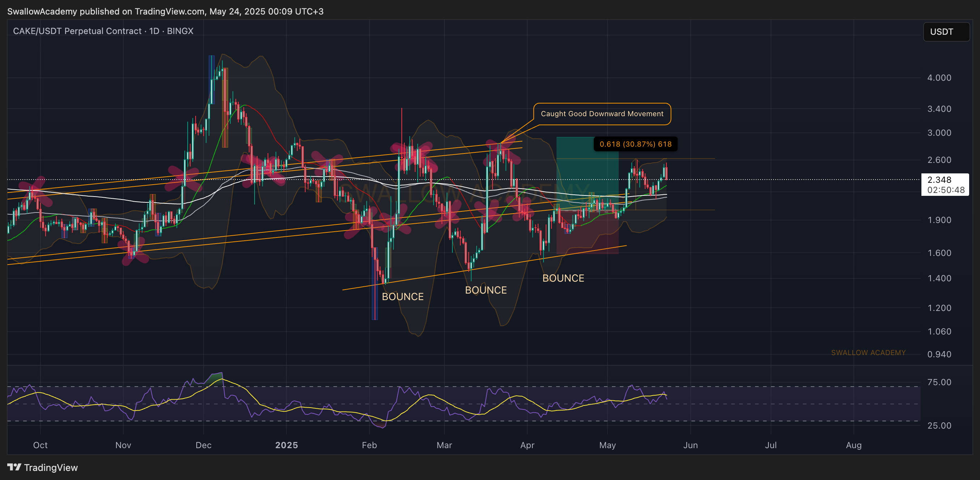Click the Feb time axis label
The height and width of the screenshot is (480, 980).
tap(370, 445)
